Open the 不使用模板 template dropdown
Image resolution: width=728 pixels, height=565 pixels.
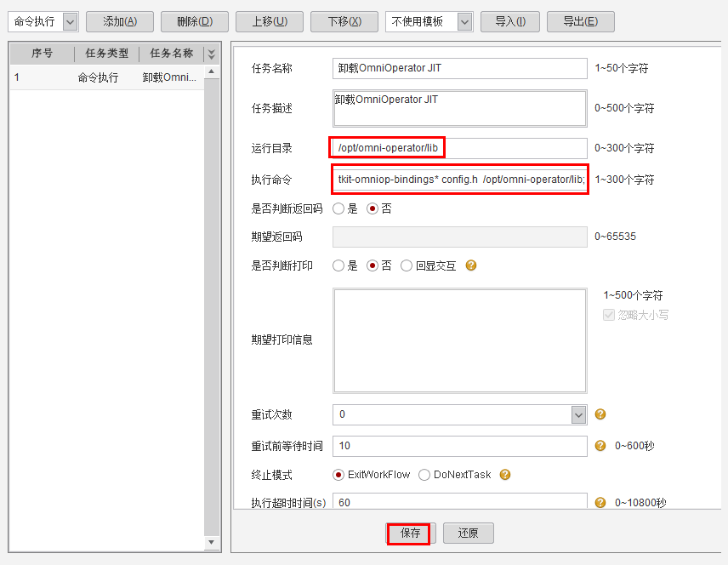click(464, 21)
